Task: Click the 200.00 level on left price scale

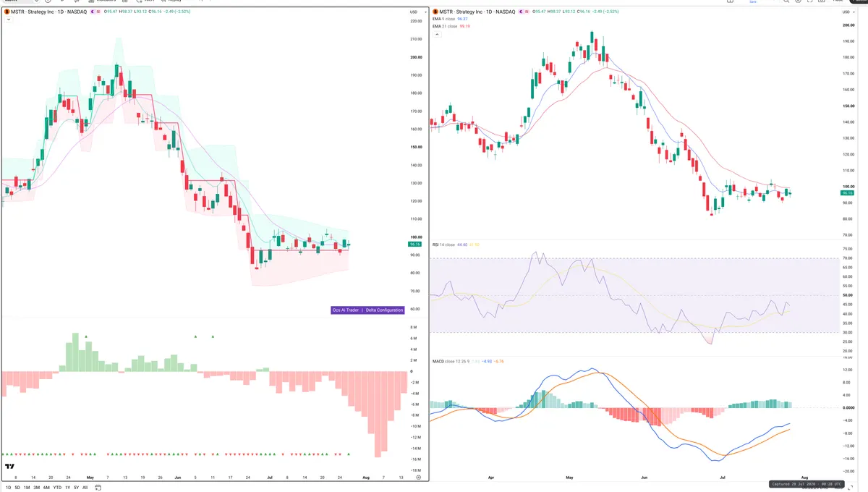Action: coord(415,57)
